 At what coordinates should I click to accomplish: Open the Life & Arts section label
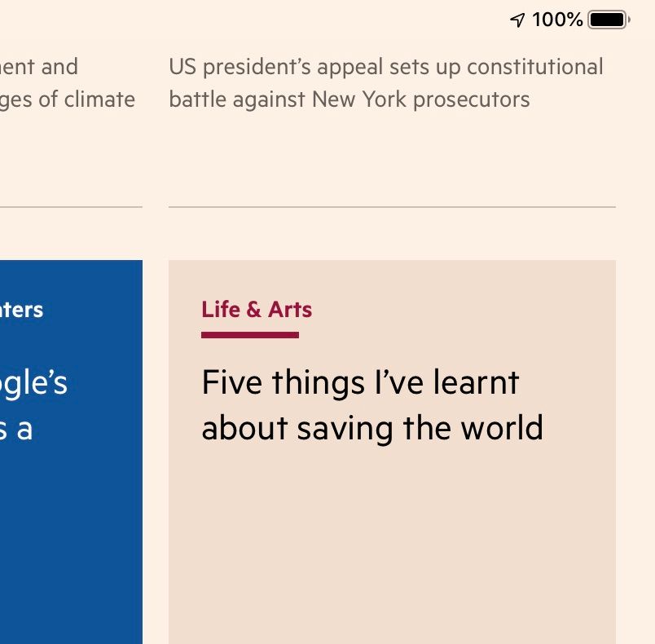pyautogui.click(x=257, y=310)
